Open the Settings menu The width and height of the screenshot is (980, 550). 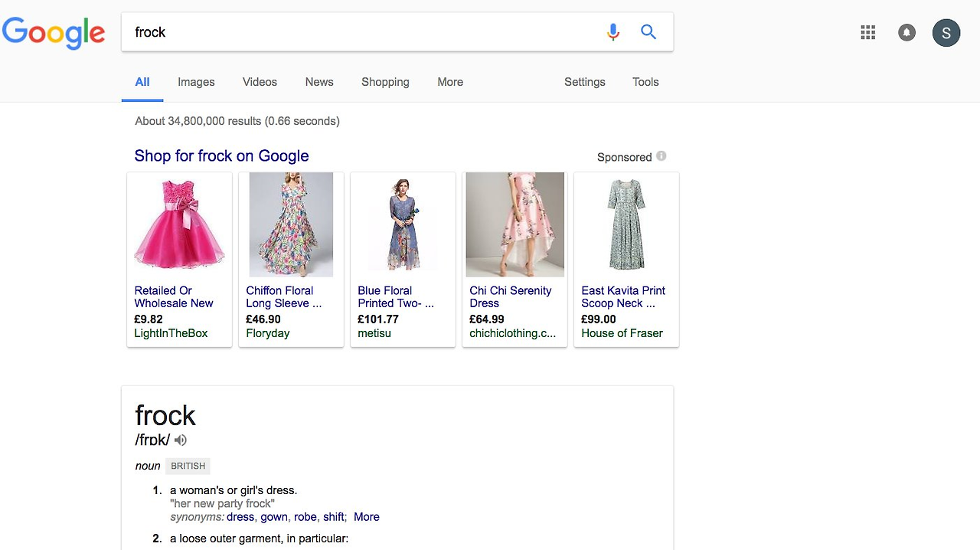coord(585,82)
